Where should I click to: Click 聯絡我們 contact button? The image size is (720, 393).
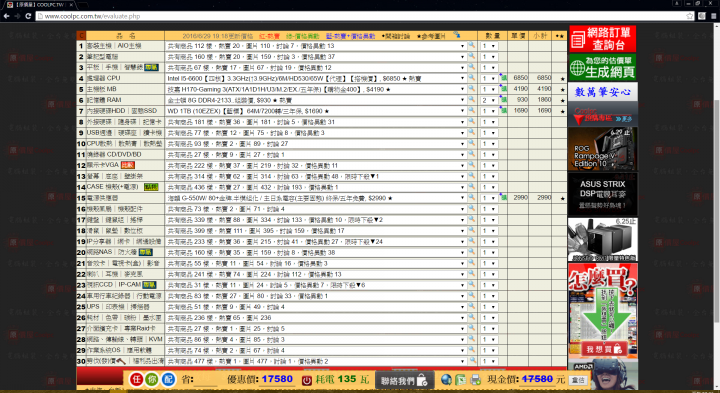point(405,380)
